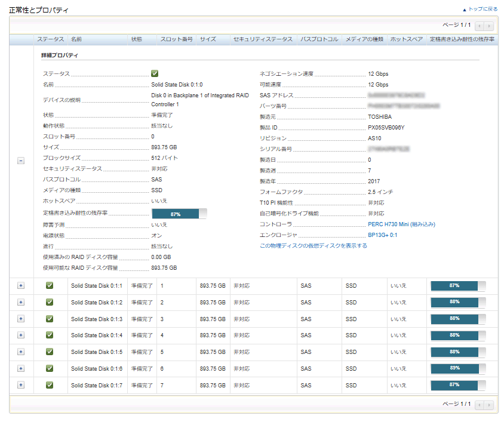Sort by 定格書き込み耐性の残存率 column header
This screenshot has width=504, height=422.
click(462, 39)
